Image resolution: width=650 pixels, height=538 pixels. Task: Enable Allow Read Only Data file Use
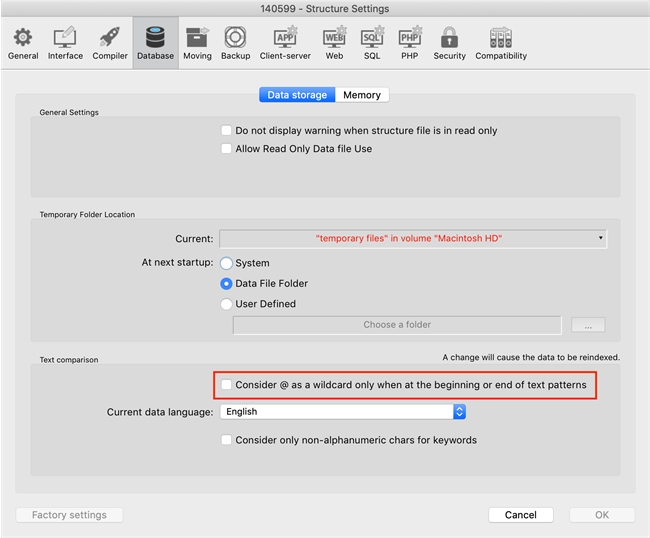[x=226, y=149]
